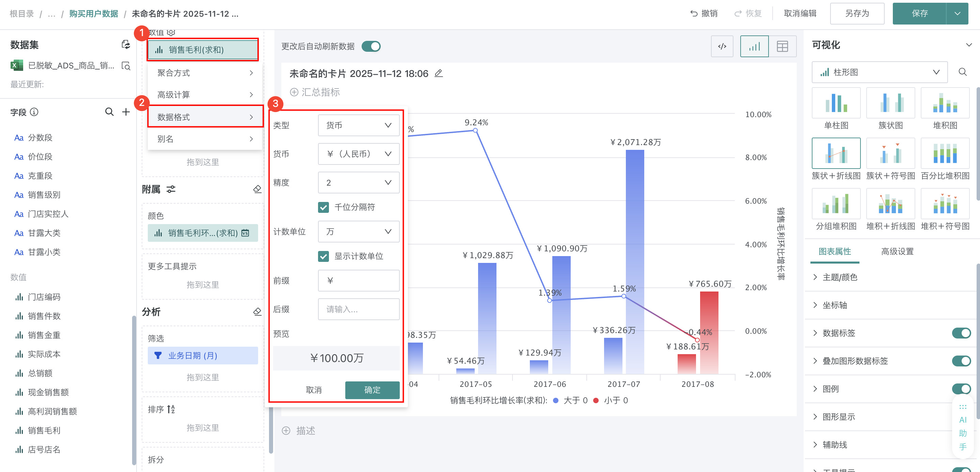The image size is (980, 472).
Task: Click the 确定 confirm button
Action: click(x=372, y=390)
